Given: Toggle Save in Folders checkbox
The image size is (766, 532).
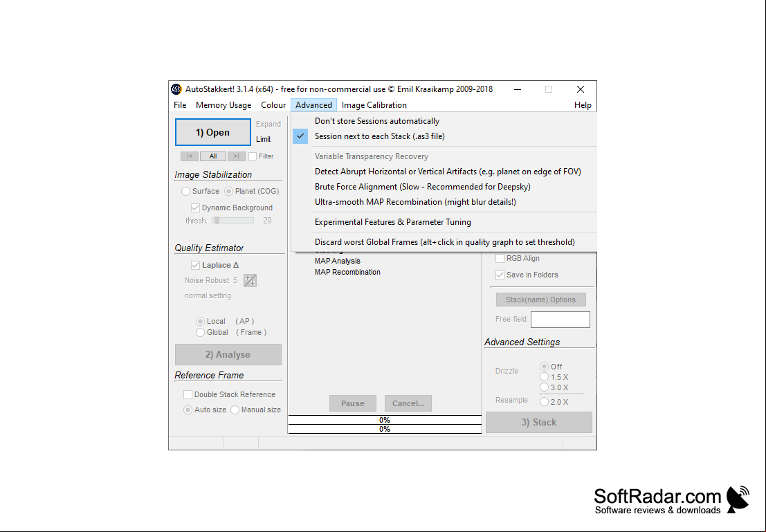Looking at the screenshot, I should tap(500, 275).
